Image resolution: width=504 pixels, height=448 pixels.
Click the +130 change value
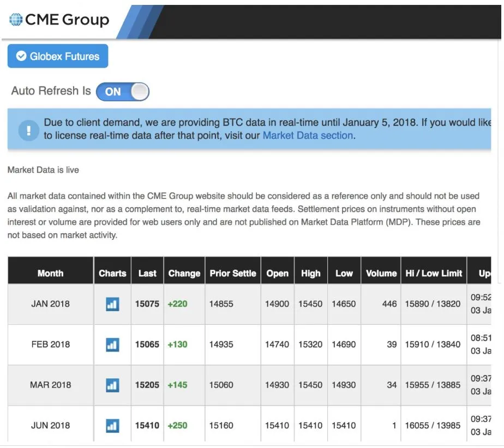pyautogui.click(x=177, y=344)
